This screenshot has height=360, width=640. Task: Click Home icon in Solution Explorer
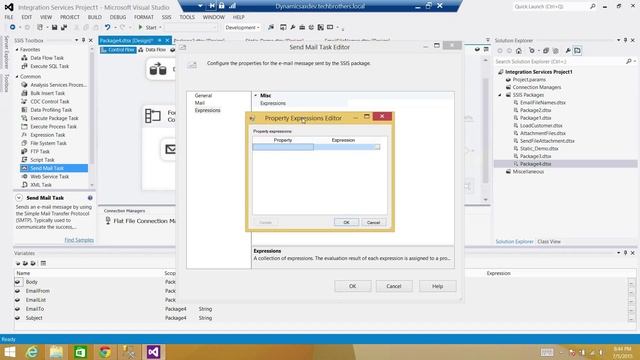518,51
